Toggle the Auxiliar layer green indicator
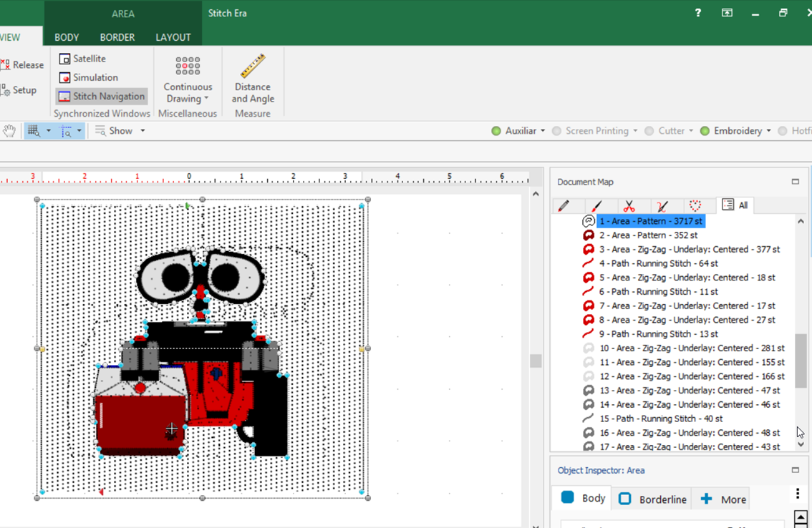The height and width of the screenshot is (528, 812). coord(496,131)
